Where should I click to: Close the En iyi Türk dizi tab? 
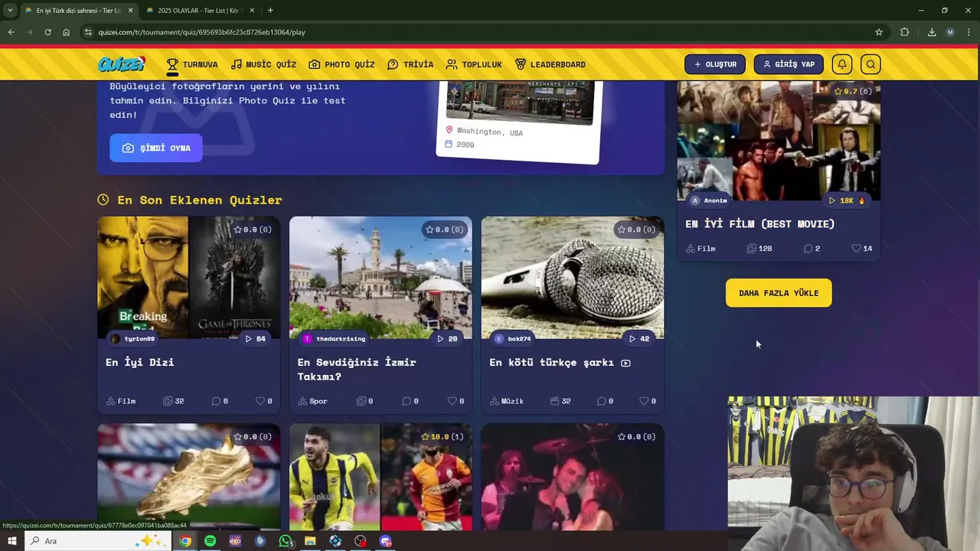[130, 10]
